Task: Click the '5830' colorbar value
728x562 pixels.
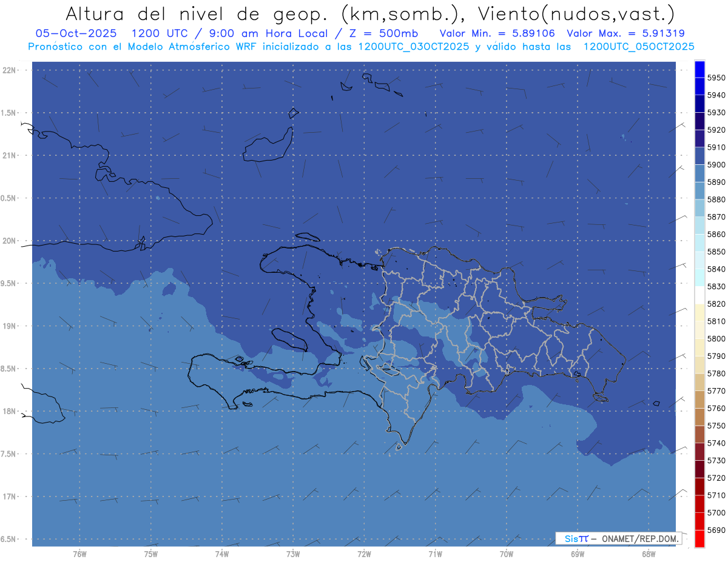Action: [x=716, y=287]
